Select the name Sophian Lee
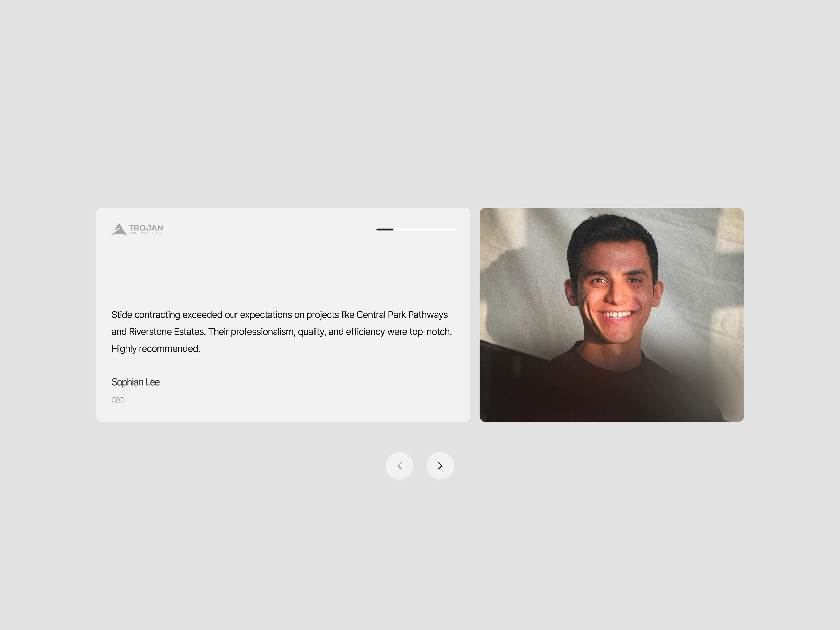The height and width of the screenshot is (630, 840). tap(135, 382)
